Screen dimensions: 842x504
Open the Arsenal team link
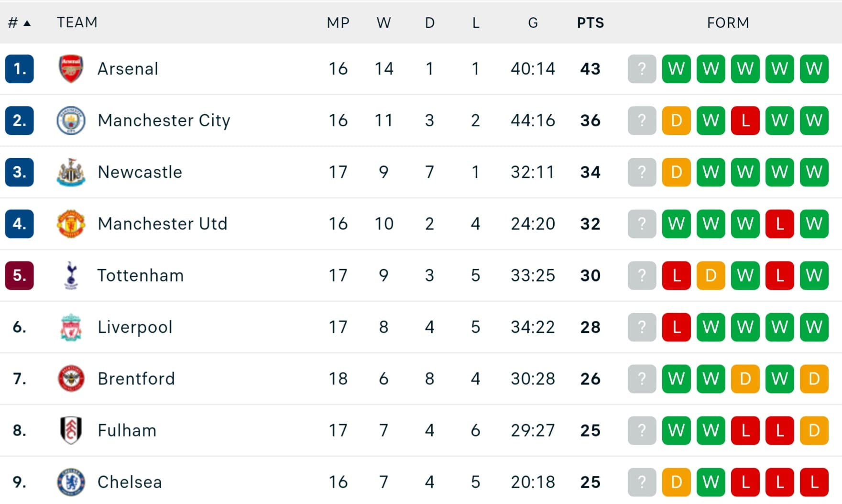pyautogui.click(x=128, y=69)
